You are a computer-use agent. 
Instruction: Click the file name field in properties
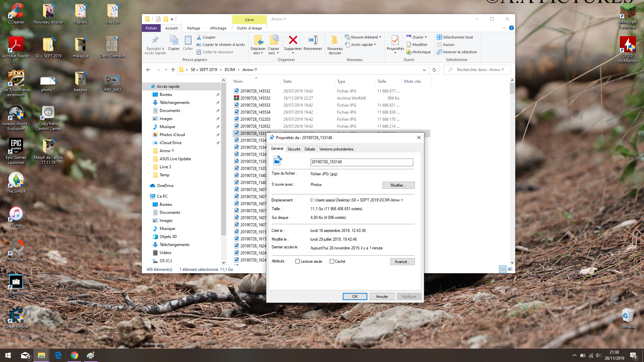pyautogui.click(x=361, y=162)
